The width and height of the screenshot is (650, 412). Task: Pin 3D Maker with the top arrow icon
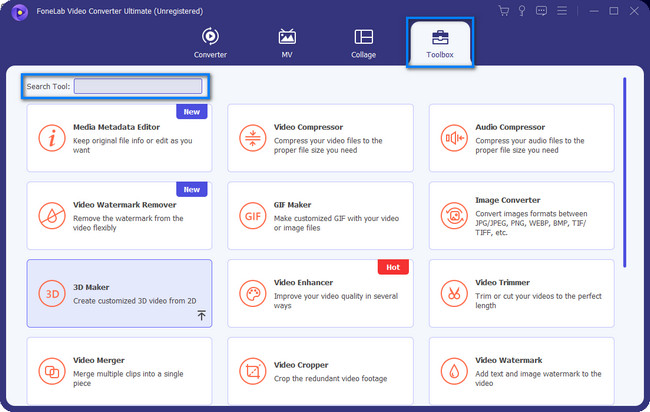pyautogui.click(x=201, y=315)
